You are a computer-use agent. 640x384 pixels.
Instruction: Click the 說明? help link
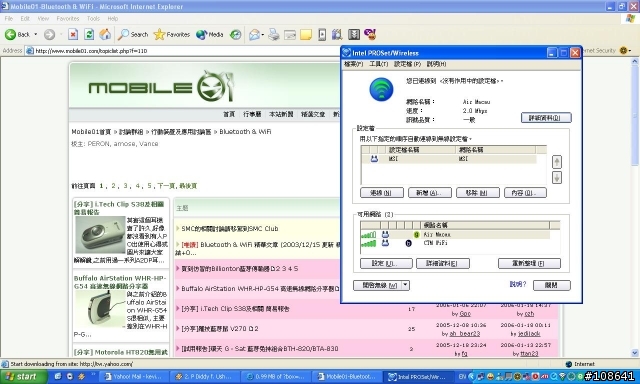(x=518, y=284)
